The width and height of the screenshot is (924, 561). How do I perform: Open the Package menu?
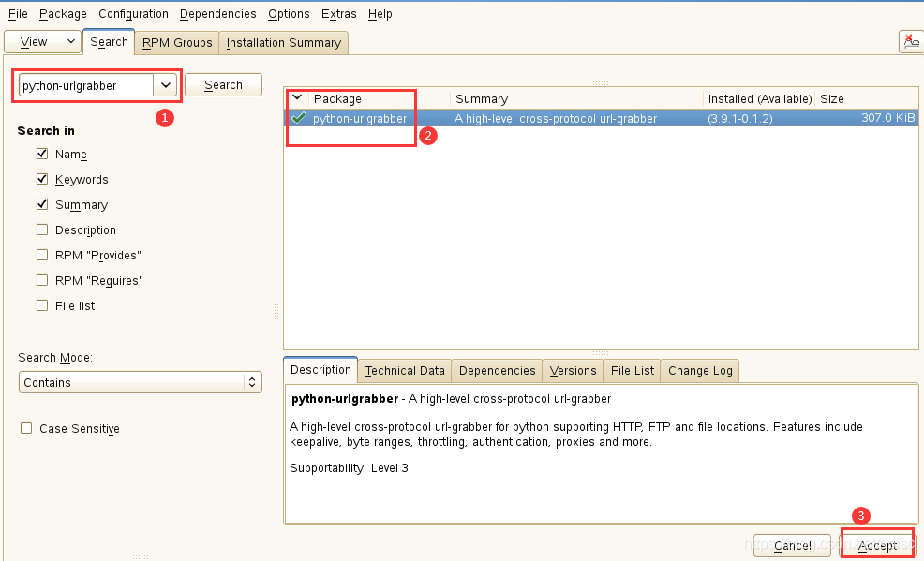pyautogui.click(x=63, y=13)
